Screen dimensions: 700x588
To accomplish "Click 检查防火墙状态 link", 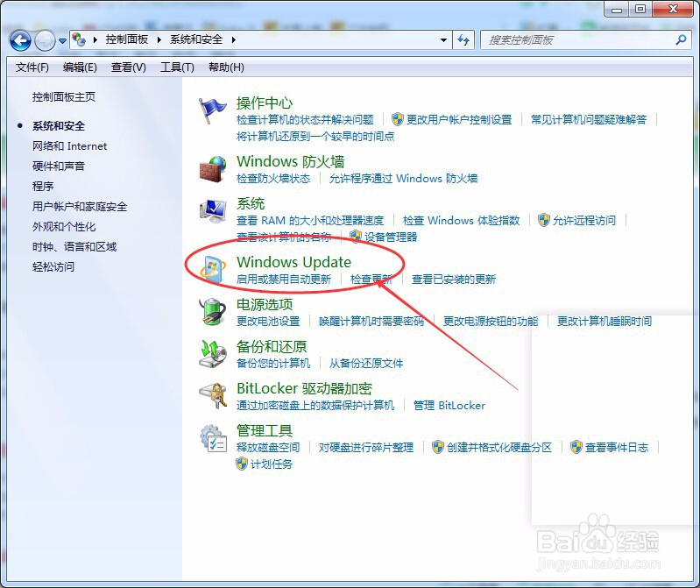I will [273, 178].
